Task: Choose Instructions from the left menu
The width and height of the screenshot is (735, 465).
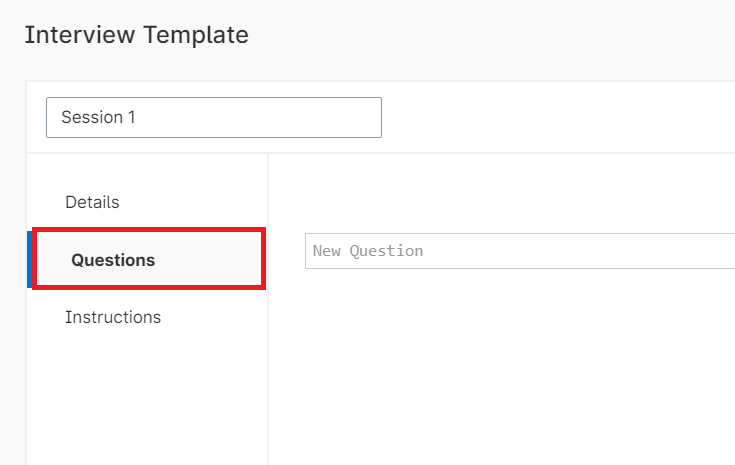Action: coord(113,317)
